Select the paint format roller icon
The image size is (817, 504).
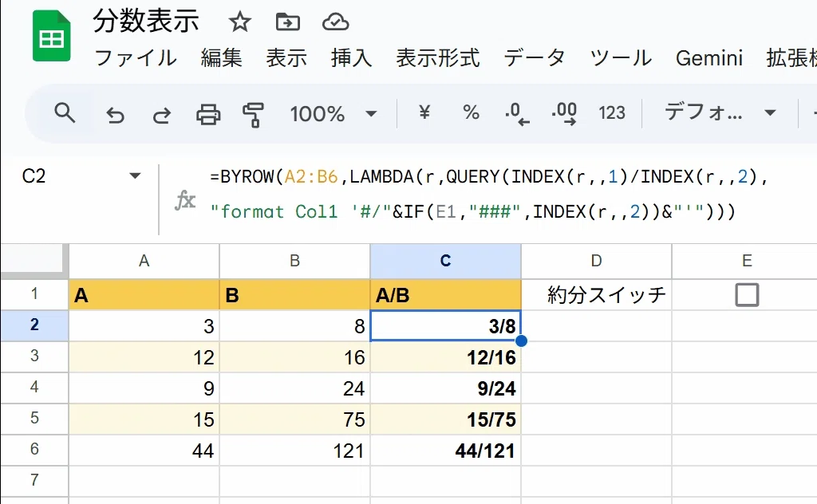(253, 114)
